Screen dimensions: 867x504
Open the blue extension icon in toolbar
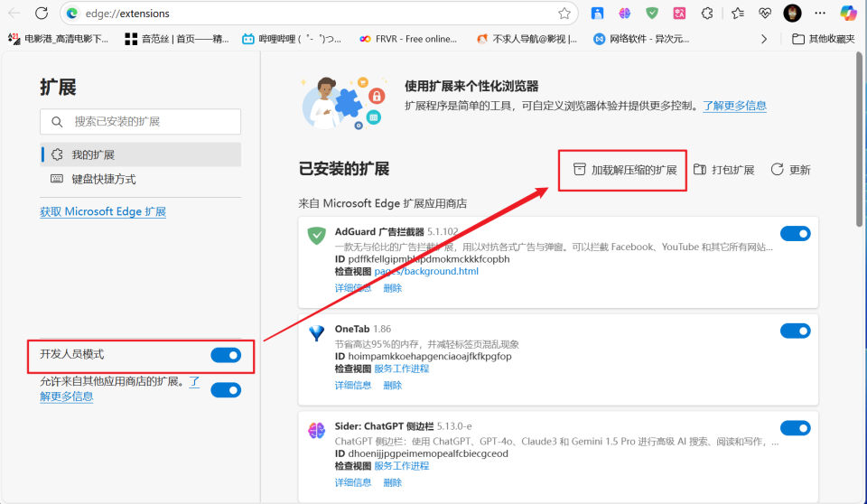click(x=597, y=13)
